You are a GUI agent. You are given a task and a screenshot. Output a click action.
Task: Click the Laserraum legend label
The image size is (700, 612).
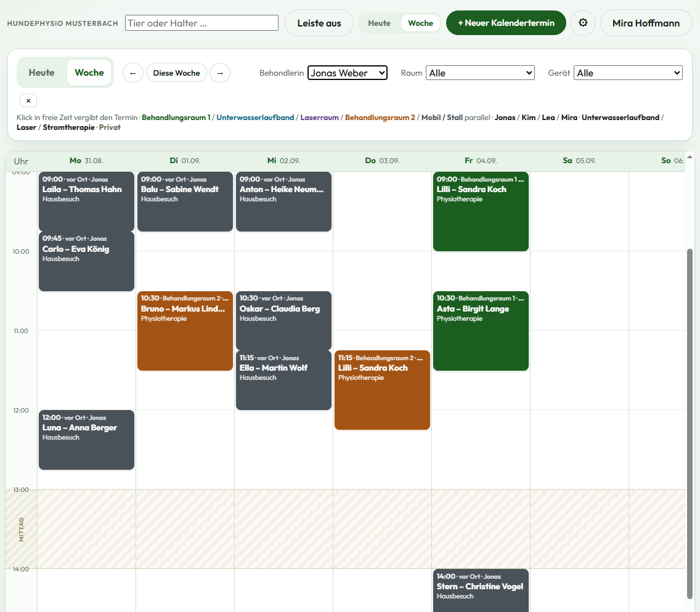[x=319, y=118]
